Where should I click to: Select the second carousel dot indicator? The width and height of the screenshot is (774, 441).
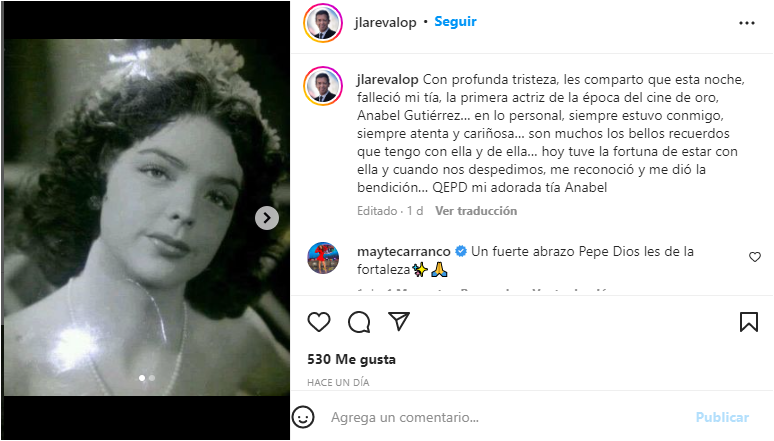(152, 378)
